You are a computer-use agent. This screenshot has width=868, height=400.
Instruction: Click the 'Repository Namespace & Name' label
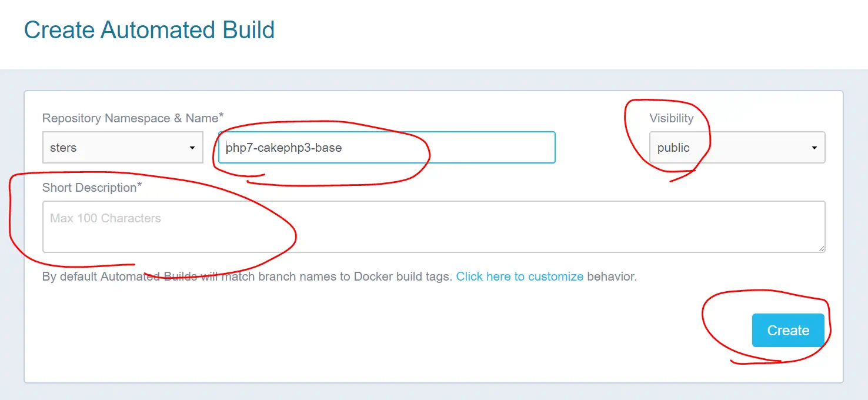tap(129, 118)
